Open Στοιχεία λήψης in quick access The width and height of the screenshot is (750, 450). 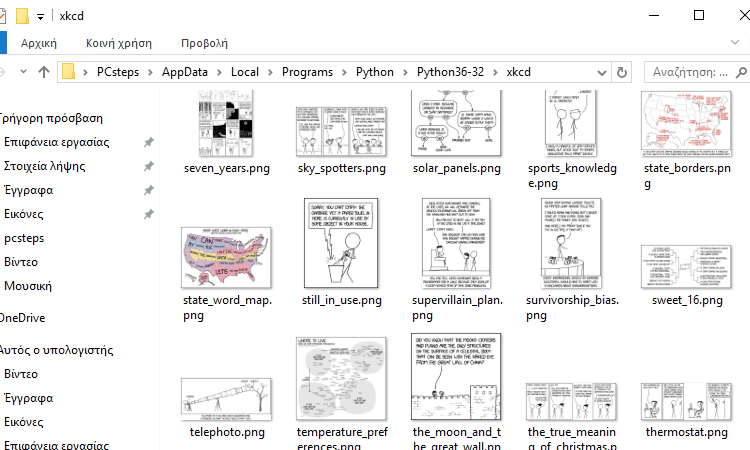click(x=44, y=166)
